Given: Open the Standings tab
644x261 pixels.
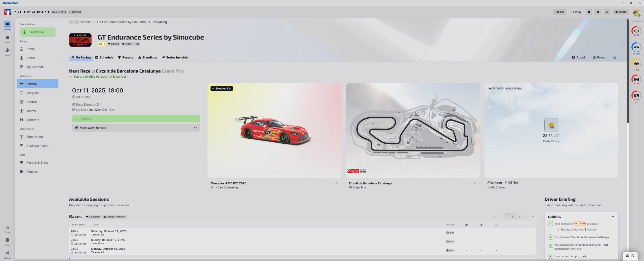Looking at the screenshot, I should (147, 57).
